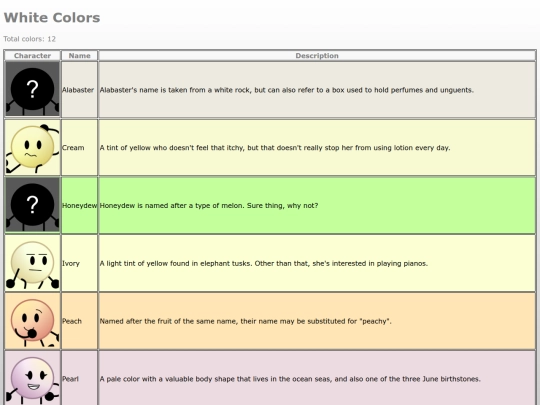This screenshot has width=540, height=405.
Task: Click Peach's orange description cell
Action: point(317,321)
